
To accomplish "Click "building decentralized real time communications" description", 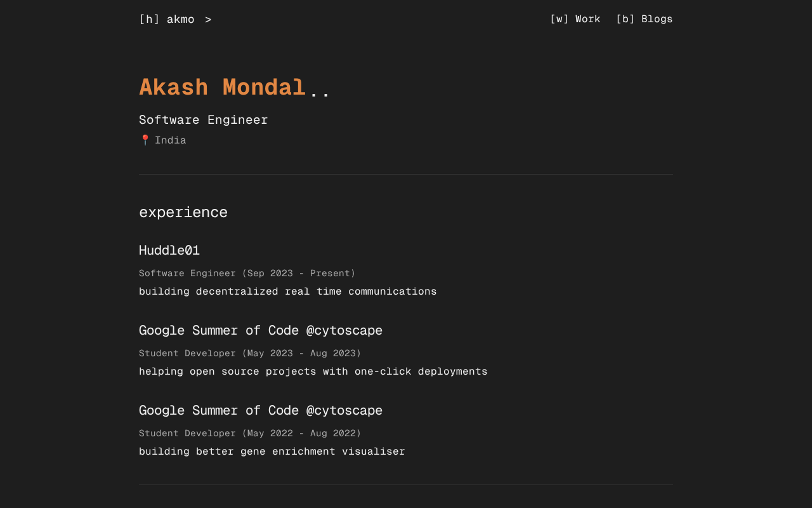I will coord(287,291).
